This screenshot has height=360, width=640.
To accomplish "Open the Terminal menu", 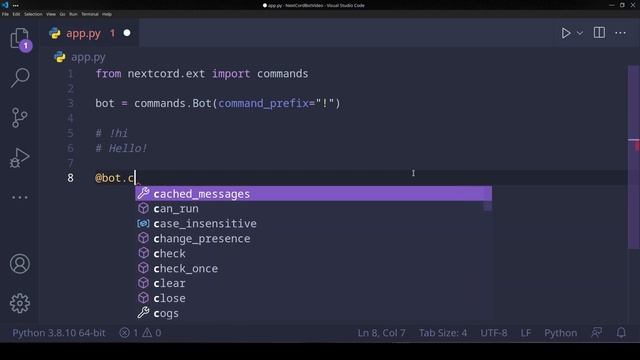I will pyautogui.click(x=90, y=14).
